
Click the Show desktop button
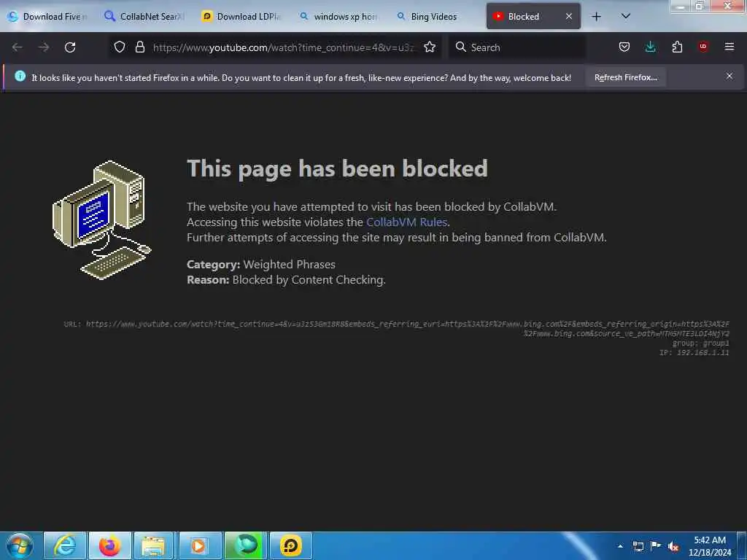pos(742,545)
